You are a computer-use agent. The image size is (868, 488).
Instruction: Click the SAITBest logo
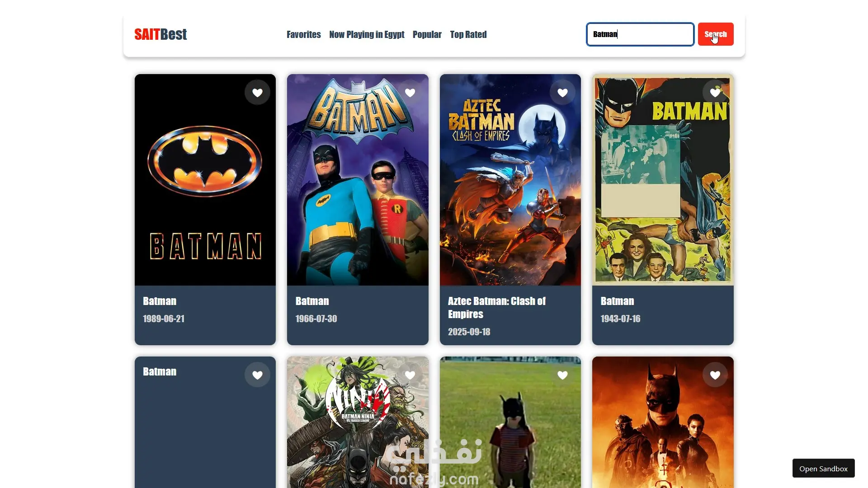160,34
